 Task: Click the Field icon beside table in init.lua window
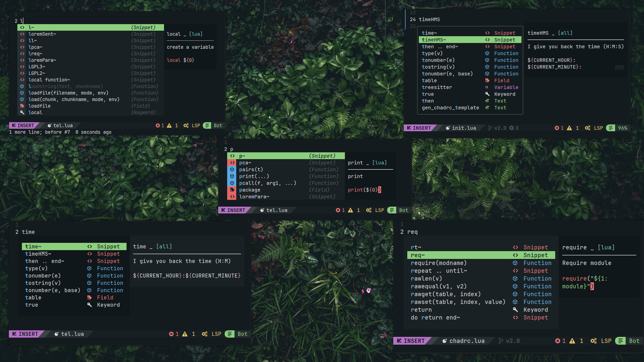tap(487, 80)
